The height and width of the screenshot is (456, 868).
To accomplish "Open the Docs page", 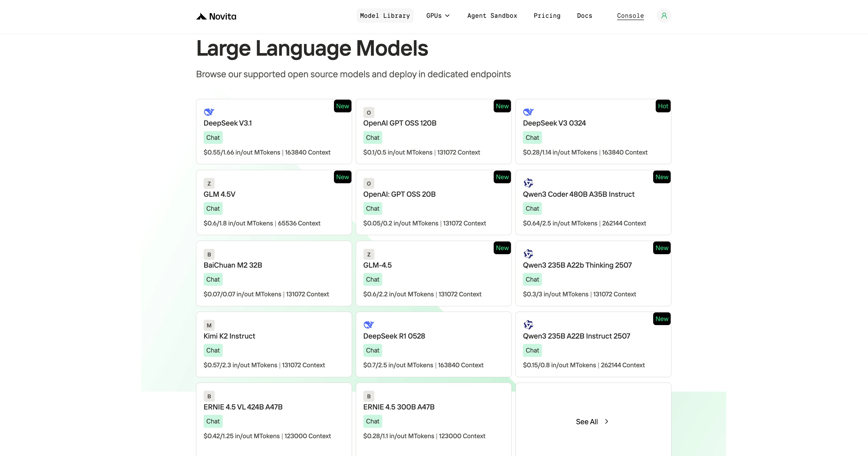I will [x=584, y=16].
